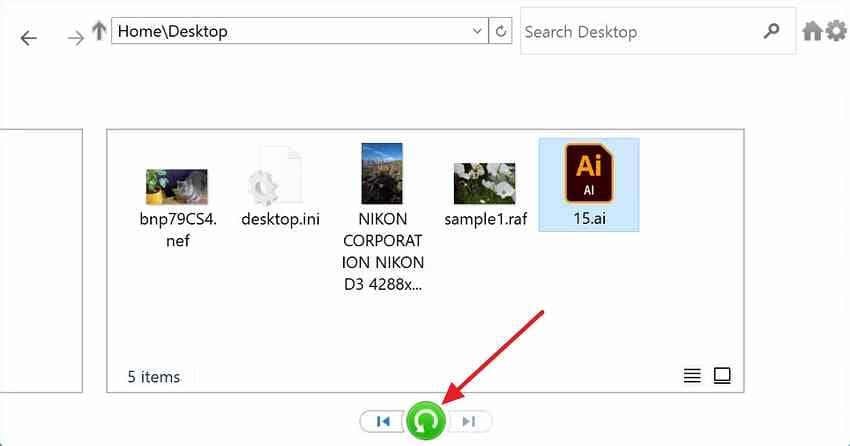
Task: Go forward with the right arrow
Action: [x=76, y=38]
